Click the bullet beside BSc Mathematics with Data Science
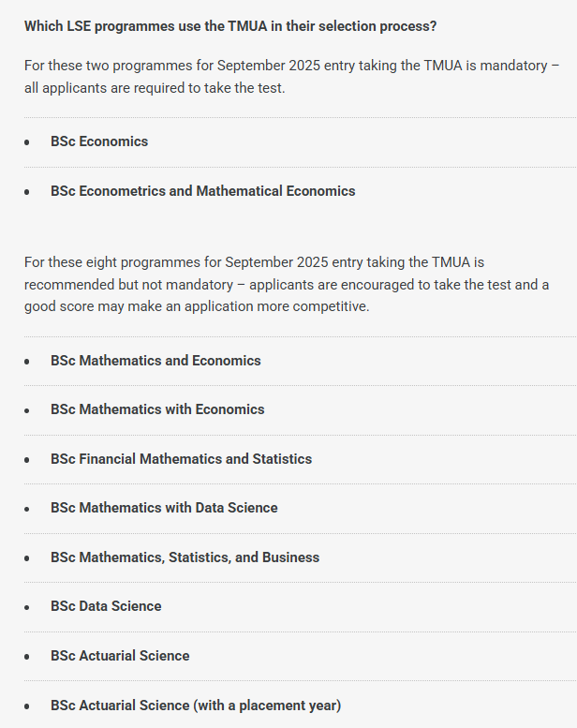The image size is (577, 728). pyautogui.click(x=27, y=509)
